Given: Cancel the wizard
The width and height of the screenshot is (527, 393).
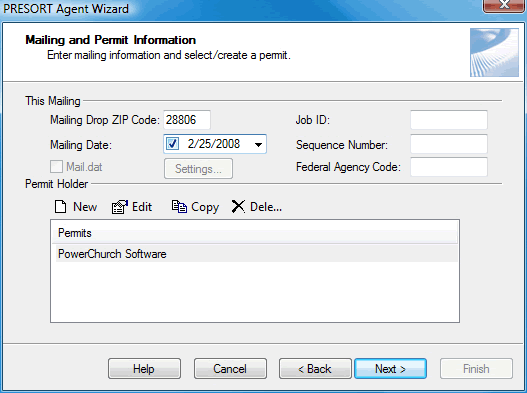Looking at the screenshot, I should pyautogui.click(x=230, y=368).
